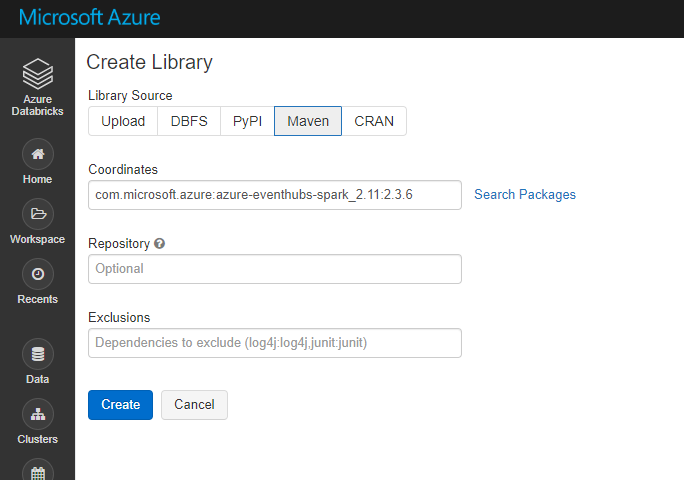Viewport: 684px width, 480px height.
Task: Switch to CRAN library source
Action: coord(374,121)
